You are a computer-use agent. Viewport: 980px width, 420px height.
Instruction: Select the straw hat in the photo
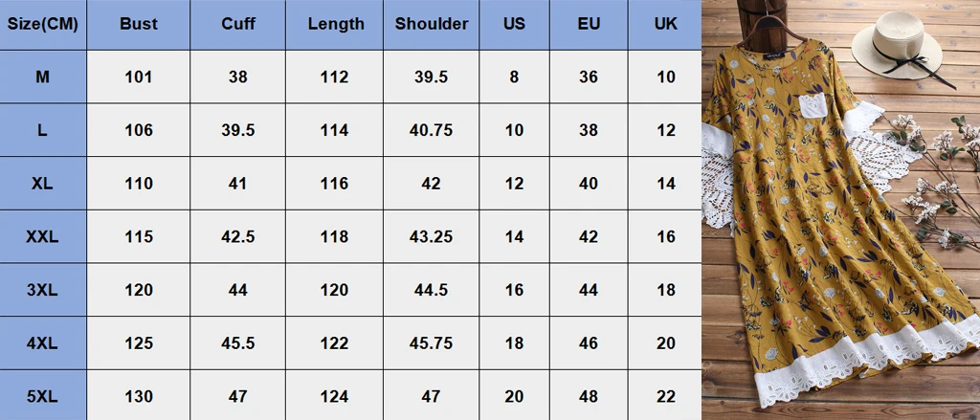tap(897, 44)
